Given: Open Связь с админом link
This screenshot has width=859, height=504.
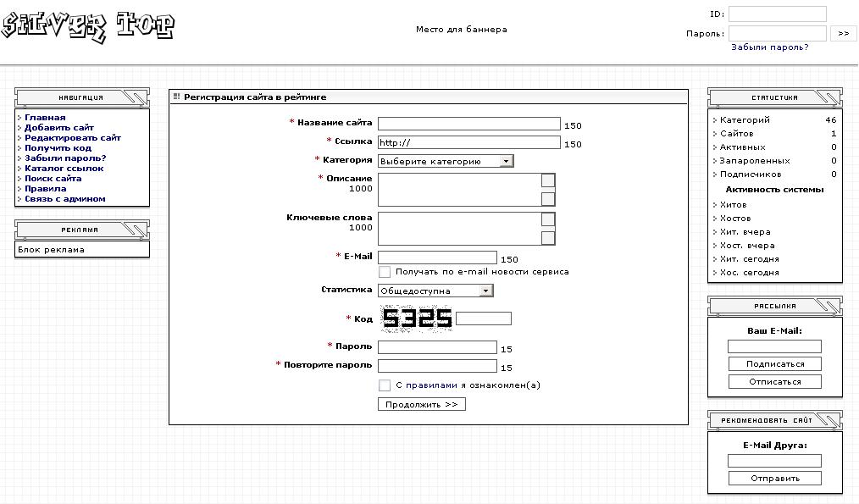Looking at the screenshot, I should coord(64,199).
